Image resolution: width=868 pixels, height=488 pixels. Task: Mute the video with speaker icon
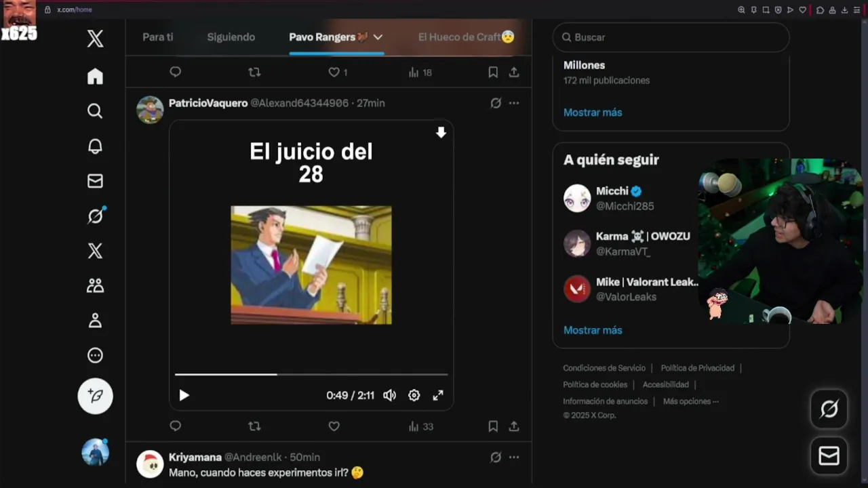pos(389,395)
